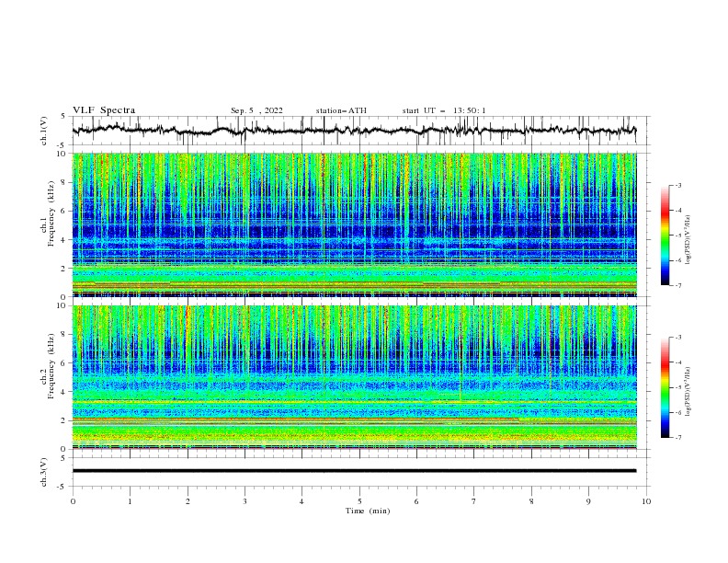Click the upper PSD color scale bar

point(665,236)
